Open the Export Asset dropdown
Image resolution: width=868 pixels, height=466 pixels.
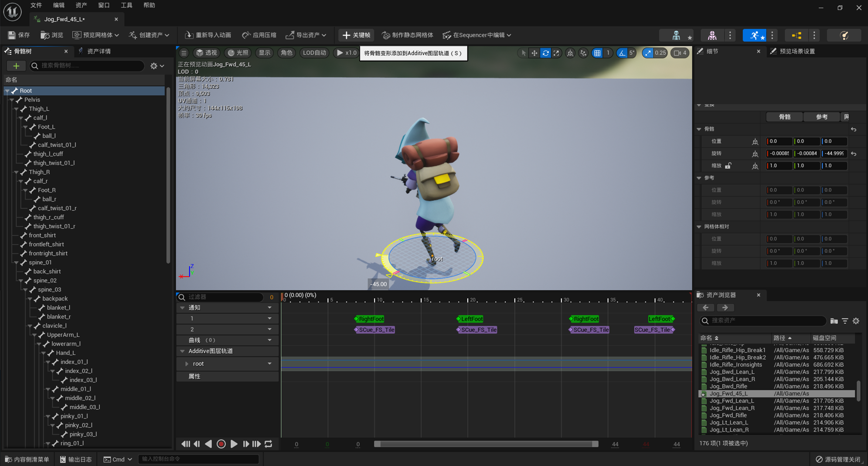click(306, 35)
